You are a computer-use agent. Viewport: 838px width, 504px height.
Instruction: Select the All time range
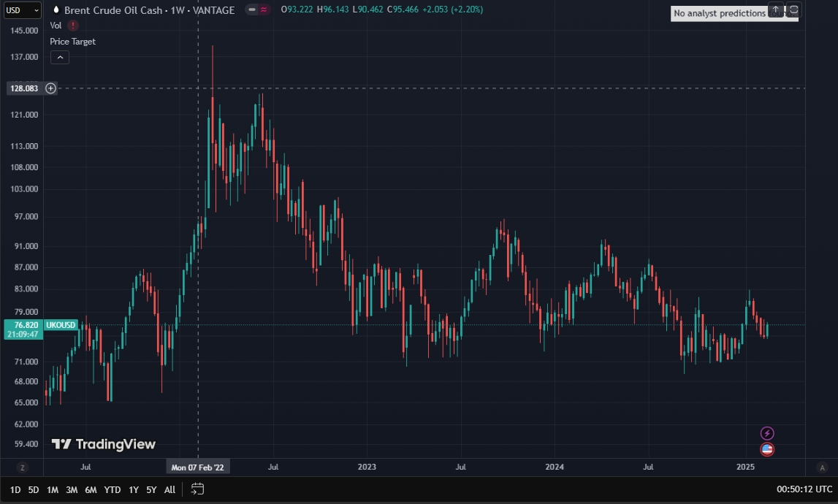click(169, 489)
